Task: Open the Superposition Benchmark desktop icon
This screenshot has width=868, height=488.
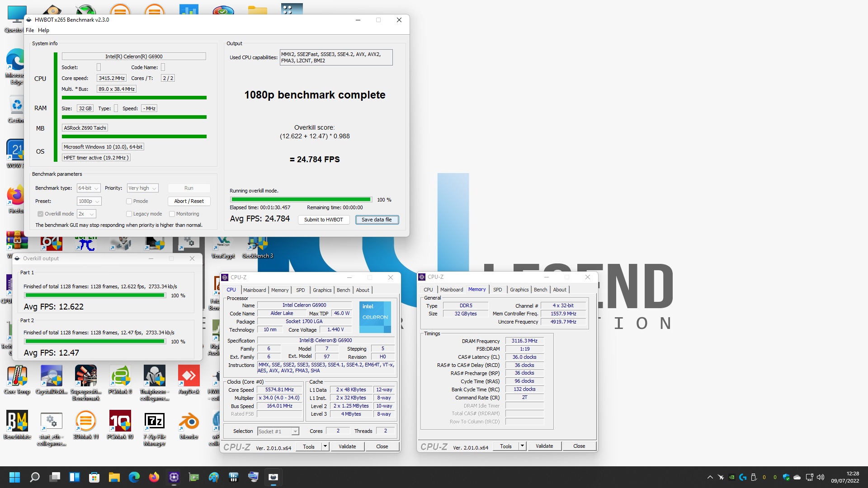Action: point(86,383)
